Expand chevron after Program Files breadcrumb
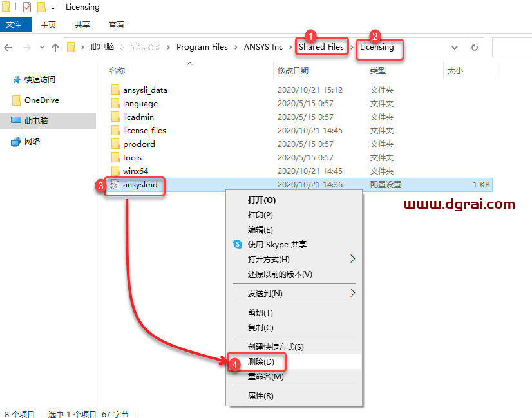This screenshot has width=532, height=418. (x=236, y=47)
